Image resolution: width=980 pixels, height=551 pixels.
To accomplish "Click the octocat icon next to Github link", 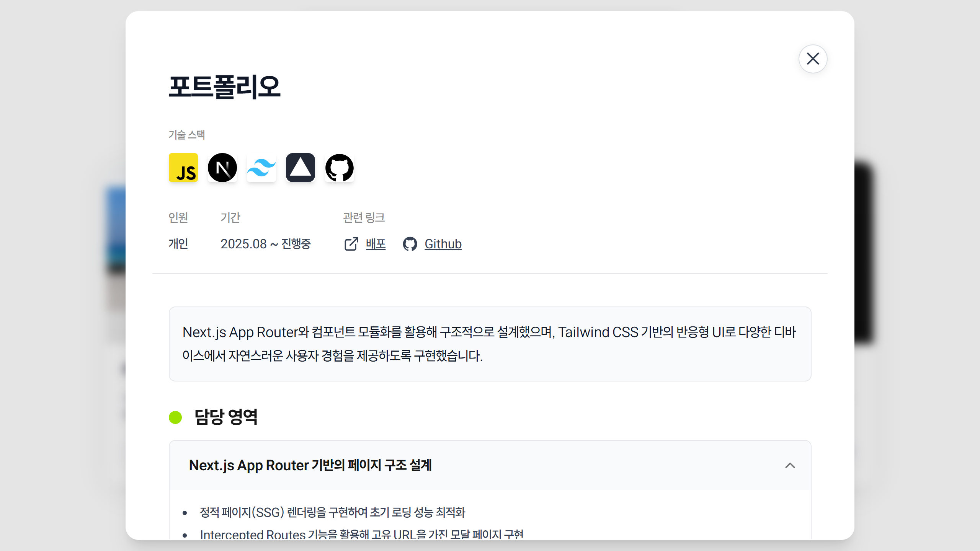I will point(410,244).
